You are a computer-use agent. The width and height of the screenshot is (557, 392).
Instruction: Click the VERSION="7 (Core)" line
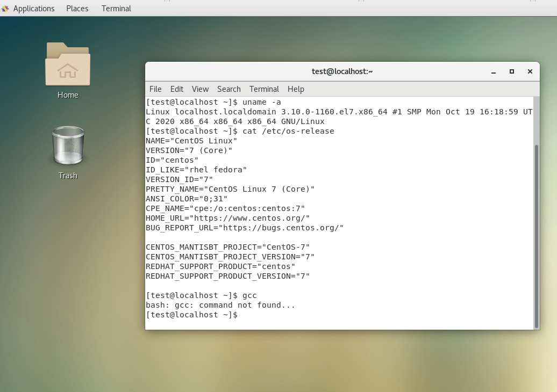(189, 150)
